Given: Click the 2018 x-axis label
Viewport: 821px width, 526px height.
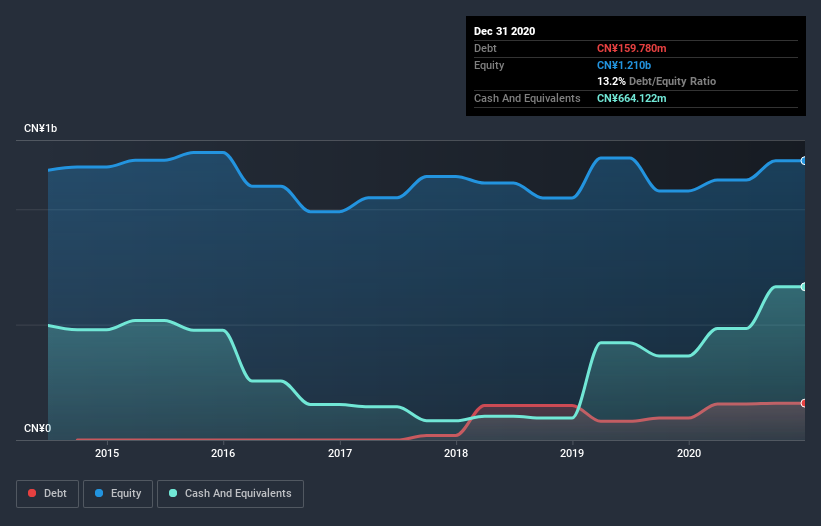Looking at the screenshot, I should pos(456,453).
